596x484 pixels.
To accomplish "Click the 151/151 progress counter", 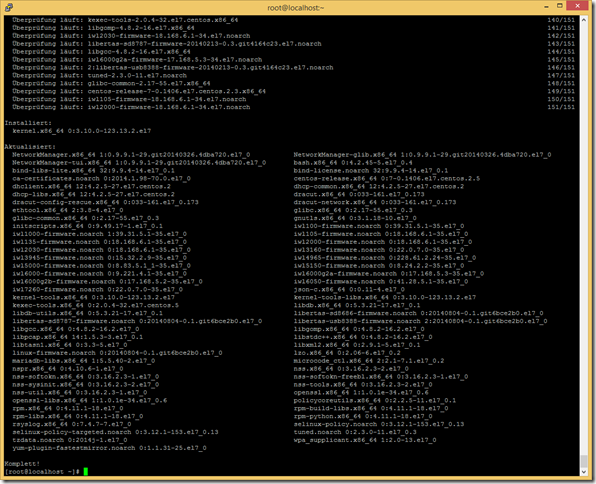I will click(x=561, y=107).
